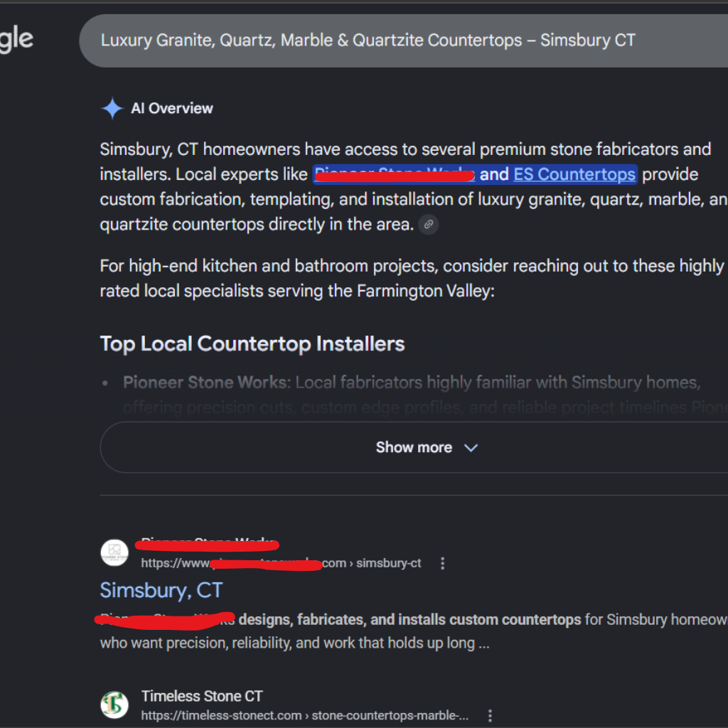Click the 'AI Overview' label text

[x=172, y=108]
